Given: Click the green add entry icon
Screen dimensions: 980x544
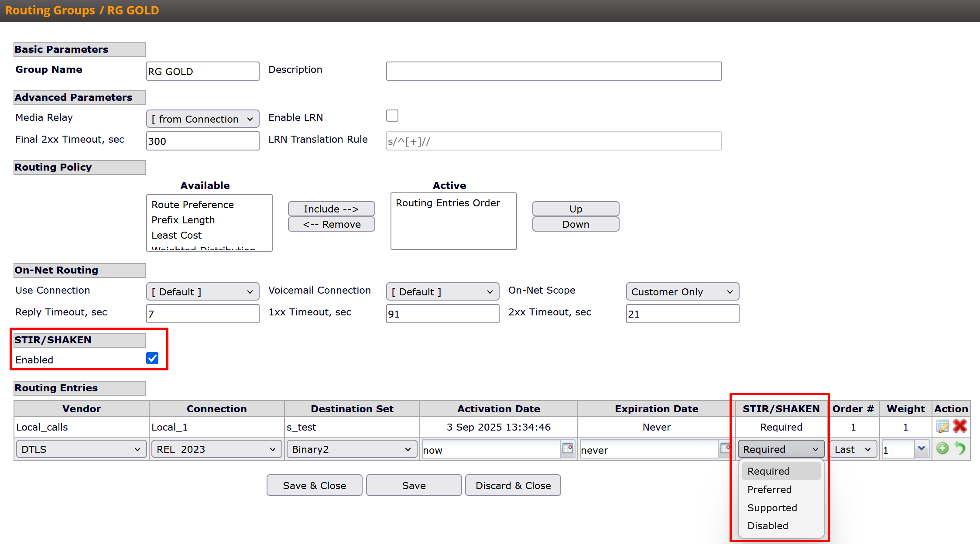Looking at the screenshot, I should (x=942, y=448).
